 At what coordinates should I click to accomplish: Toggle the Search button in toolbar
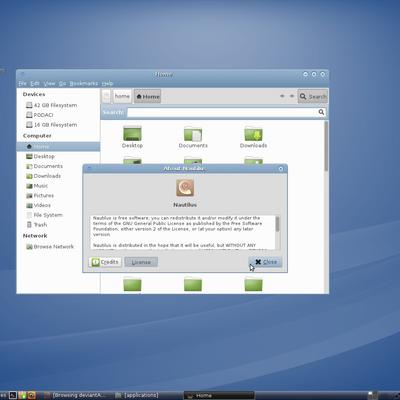coord(312,96)
